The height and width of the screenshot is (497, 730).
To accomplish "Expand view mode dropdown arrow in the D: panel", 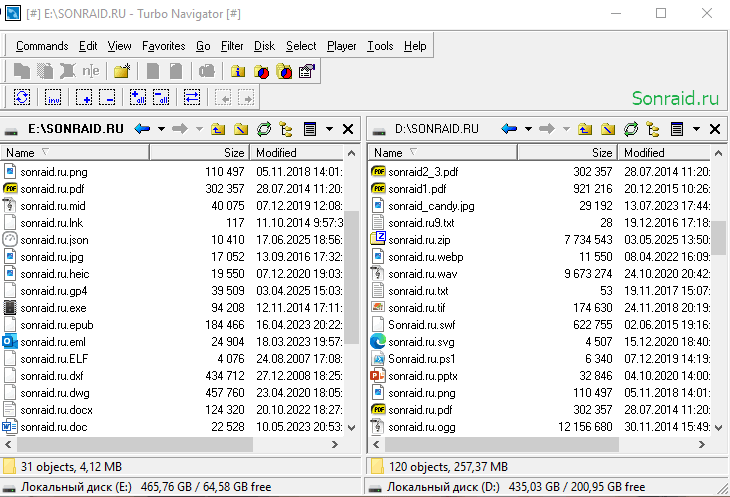I will coord(696,129).
